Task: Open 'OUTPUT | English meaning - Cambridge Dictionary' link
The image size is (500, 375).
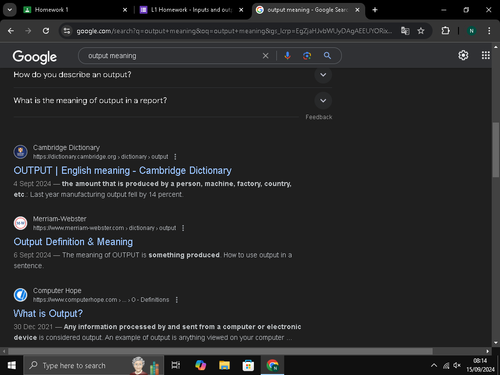Action: pyautogui.click(x=122, y=171)
